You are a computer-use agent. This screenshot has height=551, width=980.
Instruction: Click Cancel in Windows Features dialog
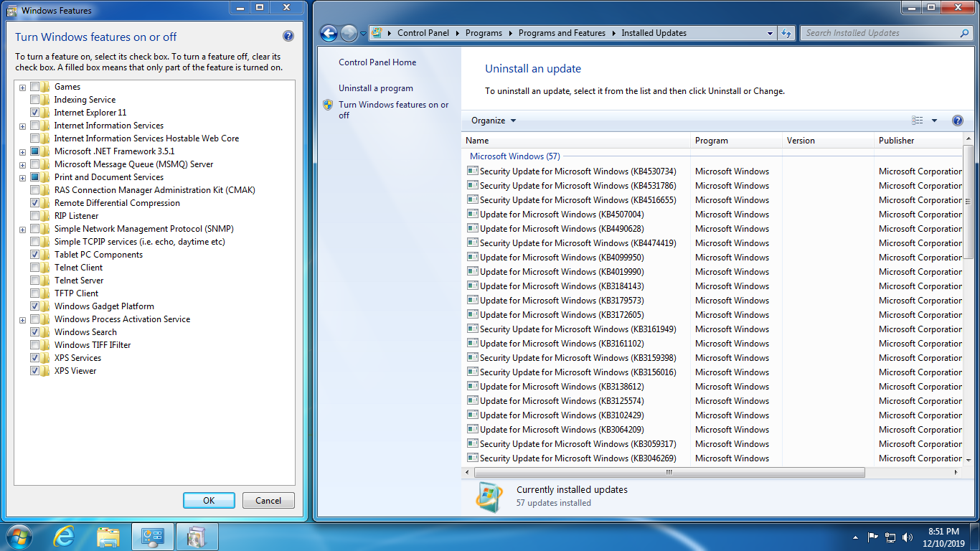pos(268,501)
